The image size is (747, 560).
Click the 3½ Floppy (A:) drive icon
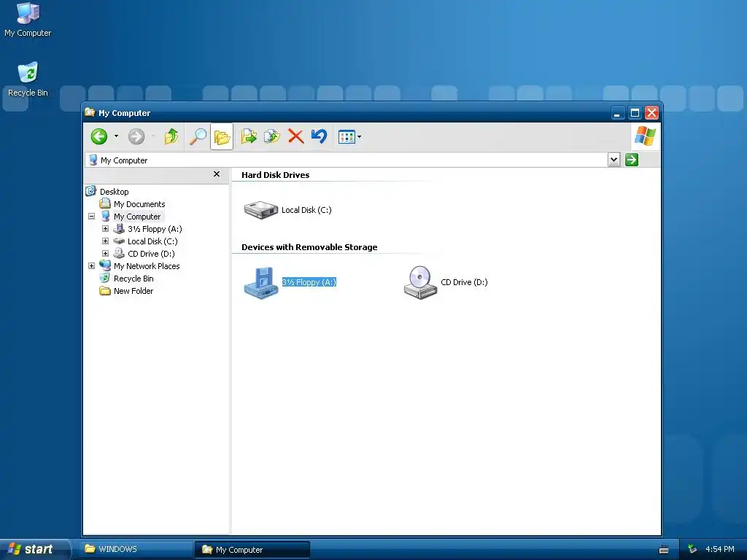260,283
